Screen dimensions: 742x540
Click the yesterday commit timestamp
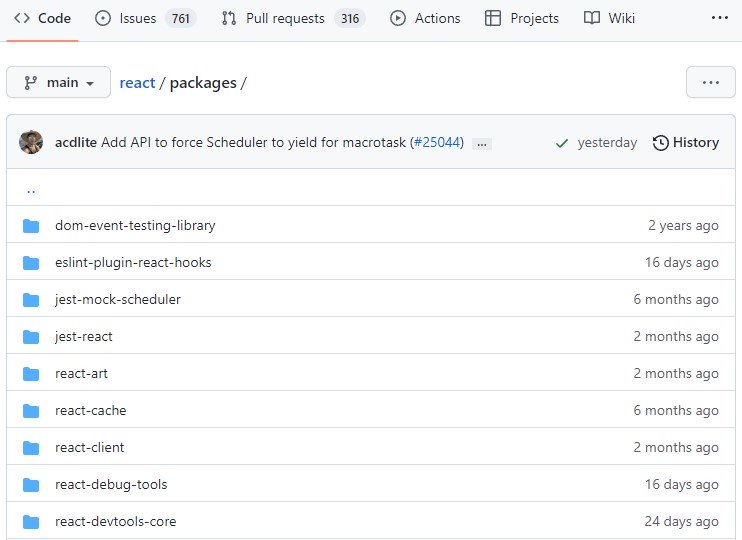607,142
